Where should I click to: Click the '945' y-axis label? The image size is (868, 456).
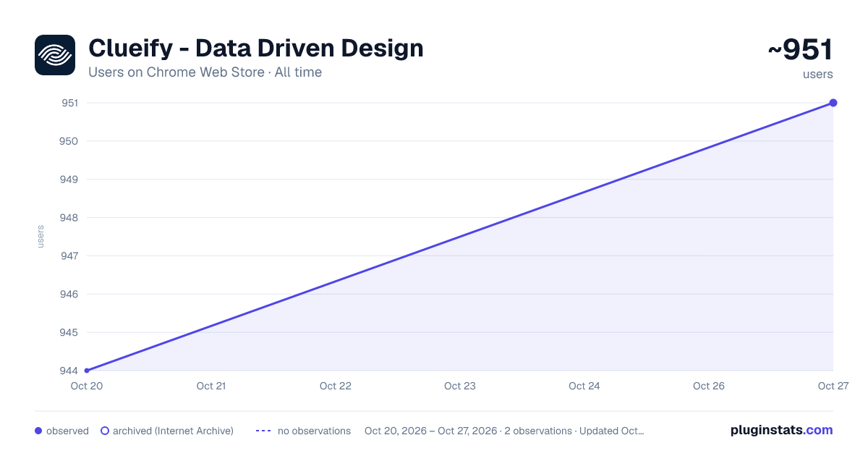[69, 333]
